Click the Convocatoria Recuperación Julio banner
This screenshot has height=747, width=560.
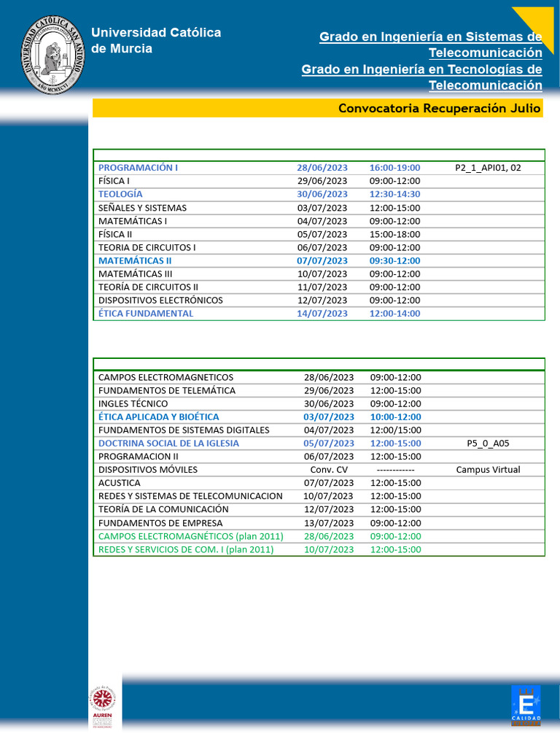318,108
